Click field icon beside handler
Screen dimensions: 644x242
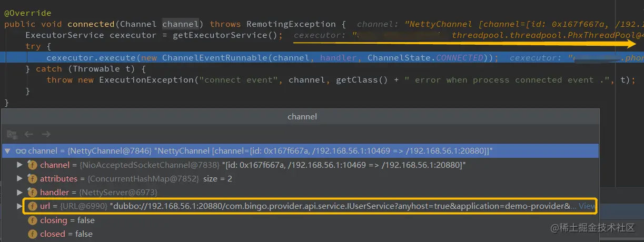pyautogui.click(x=32, y=193)
